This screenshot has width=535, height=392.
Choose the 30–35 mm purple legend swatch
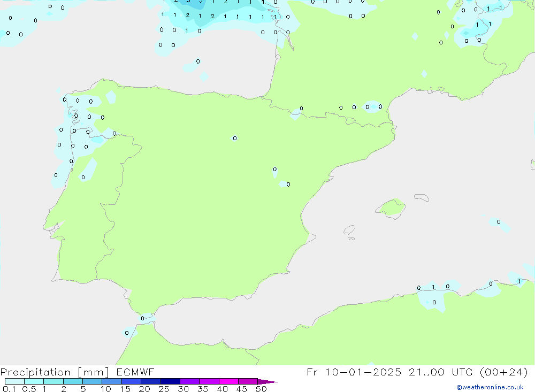click(x=189, y=381)
